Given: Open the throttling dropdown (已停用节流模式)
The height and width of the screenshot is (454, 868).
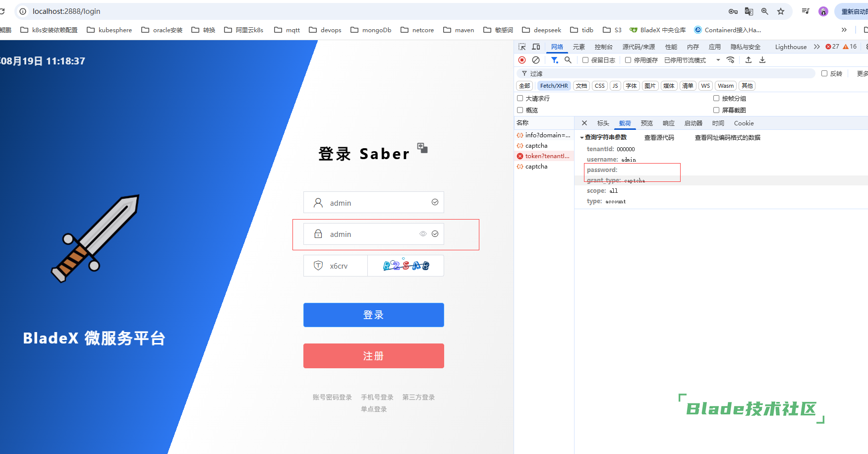Looking at the screenshot, I should point(692,60).
